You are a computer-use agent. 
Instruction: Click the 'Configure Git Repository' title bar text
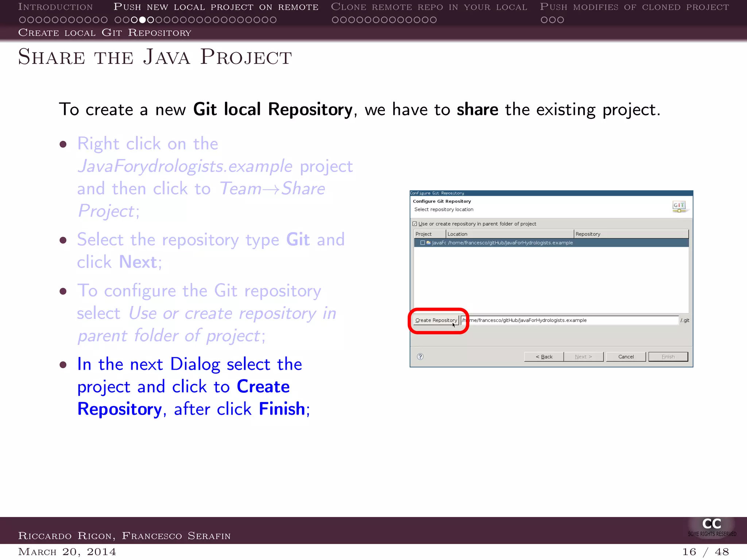tap(437, 193)
